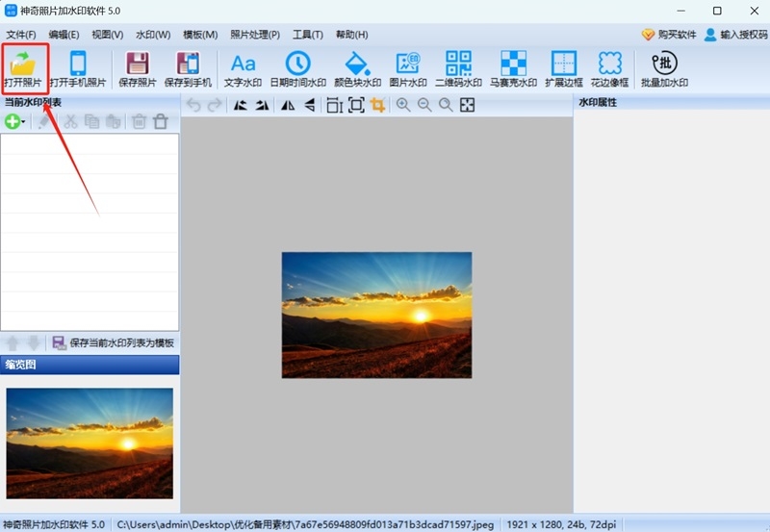Zoom in on the photo canvas
The image size is (770, 532).
pyautogui.click(x=403, y=105)
